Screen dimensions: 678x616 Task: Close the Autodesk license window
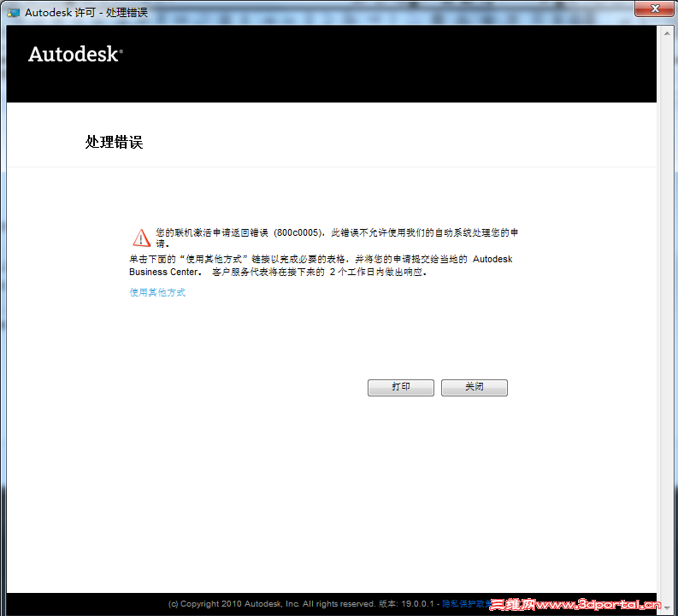click(x=655, y=9)
